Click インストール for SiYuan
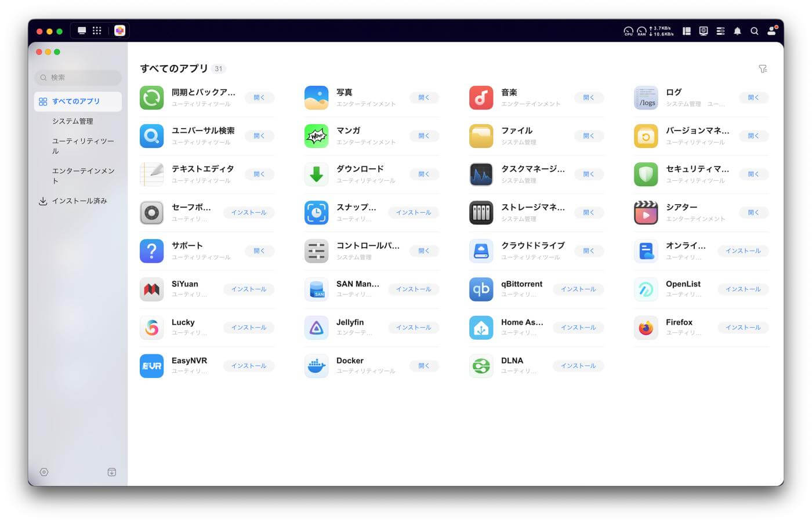This screenshot has width=812, height=523. 249,289
